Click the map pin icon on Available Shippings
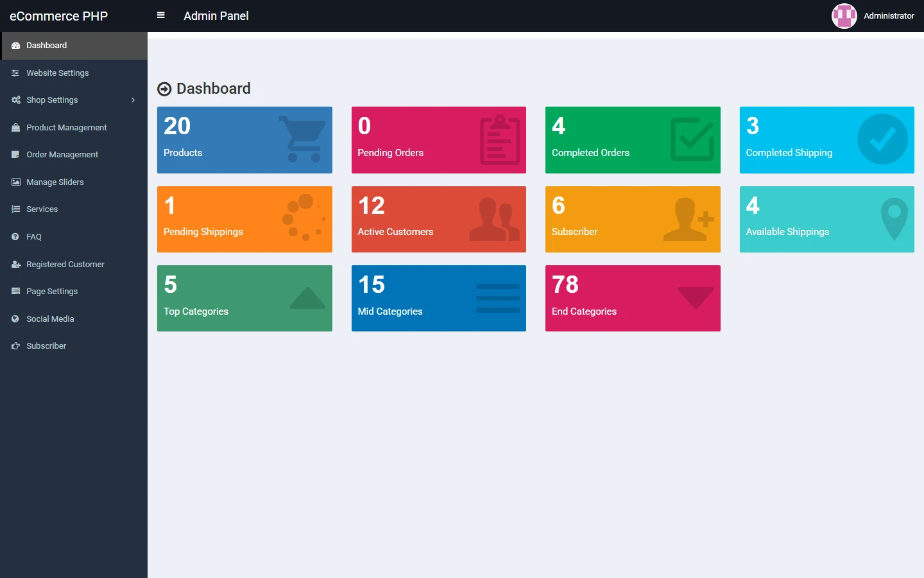 click(x=894, y=219)
